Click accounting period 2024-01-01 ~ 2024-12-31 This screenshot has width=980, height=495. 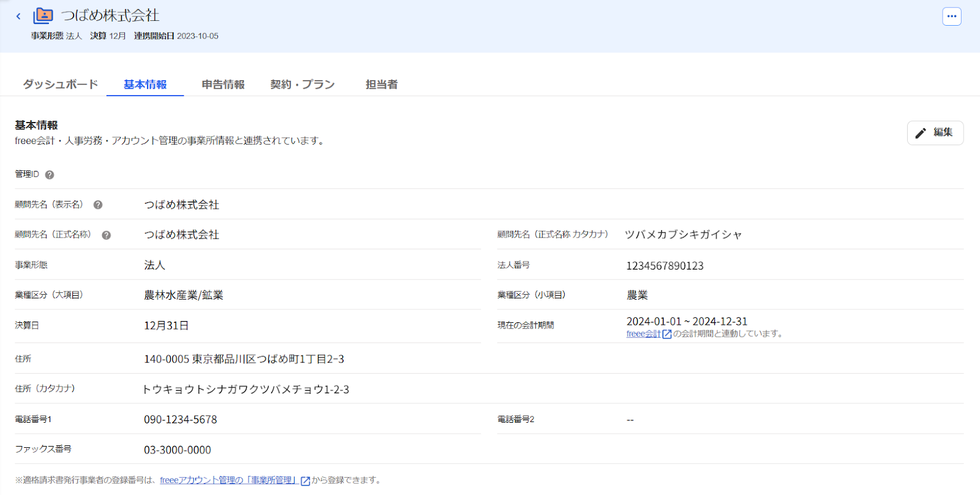coord(687,322)
